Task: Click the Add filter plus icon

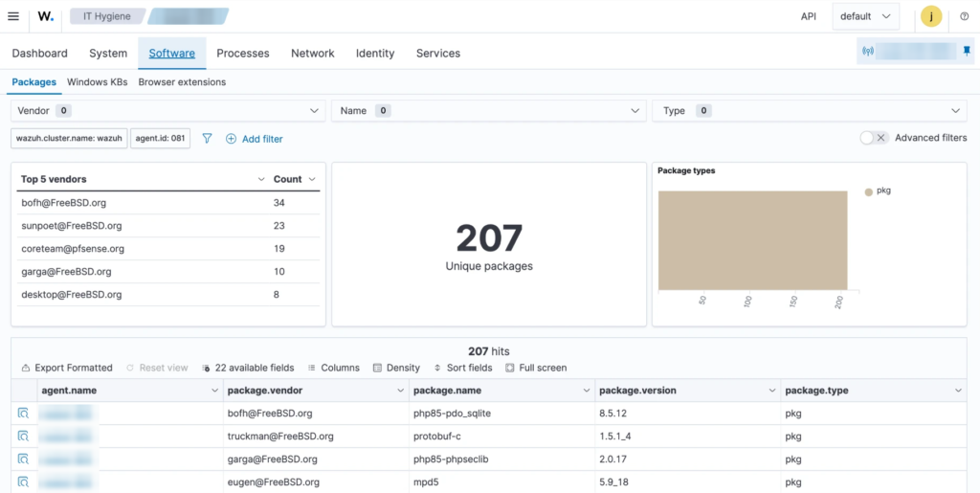Action: 231,139
